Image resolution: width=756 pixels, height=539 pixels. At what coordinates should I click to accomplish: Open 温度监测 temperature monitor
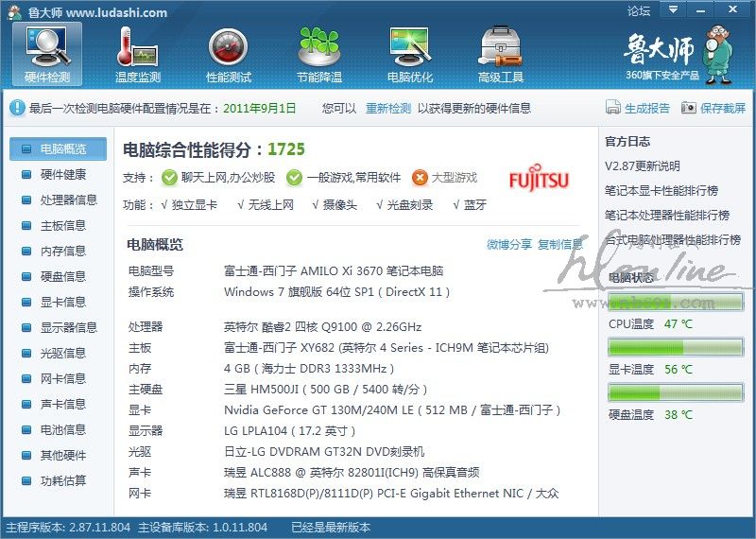pos(138,55)
